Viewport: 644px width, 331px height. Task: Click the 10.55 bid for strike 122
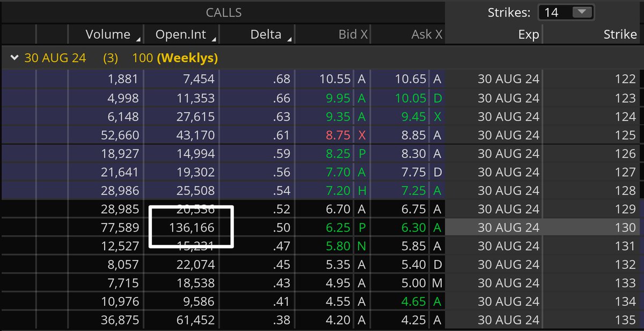pyautogui.click(x=335, y=80)
